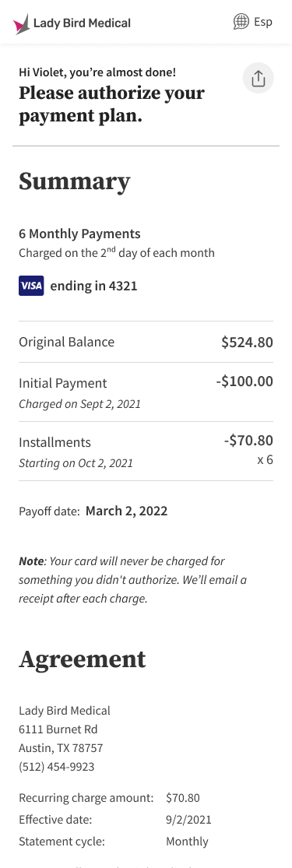
Task: Click the -$70.80 installment amount
Action: (248, 441)
